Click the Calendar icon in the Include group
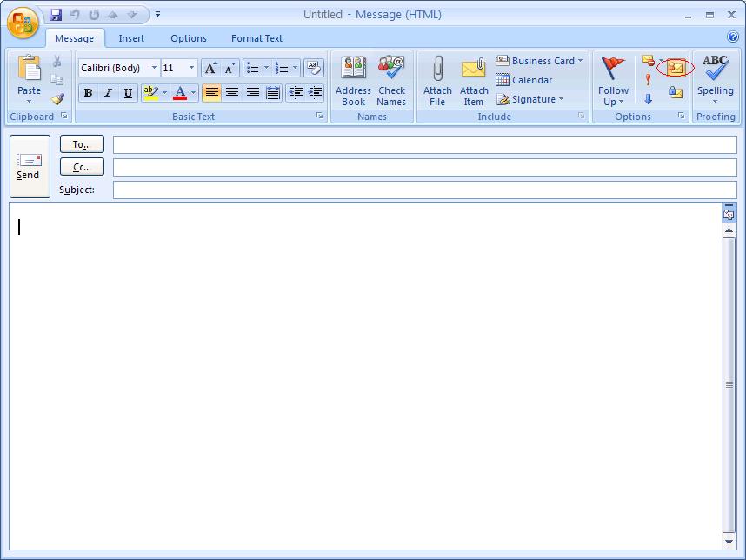Viewport: 746px width, 560px height. (524, 80)
